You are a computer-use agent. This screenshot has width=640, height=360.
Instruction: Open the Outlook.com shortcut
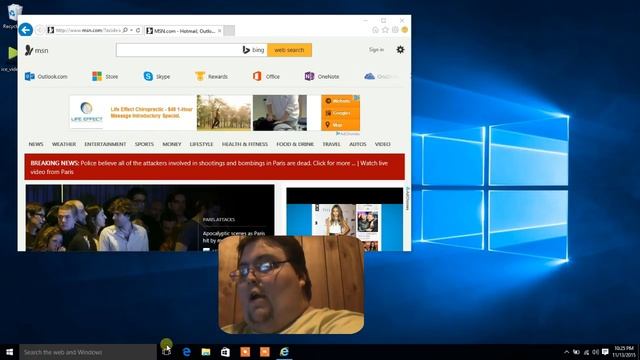coord(46,76)
